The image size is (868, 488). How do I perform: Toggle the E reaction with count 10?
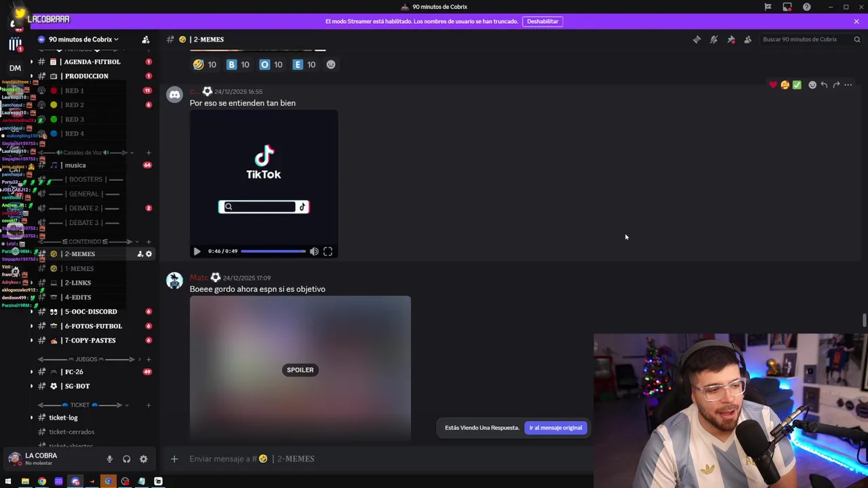[304, 64]
